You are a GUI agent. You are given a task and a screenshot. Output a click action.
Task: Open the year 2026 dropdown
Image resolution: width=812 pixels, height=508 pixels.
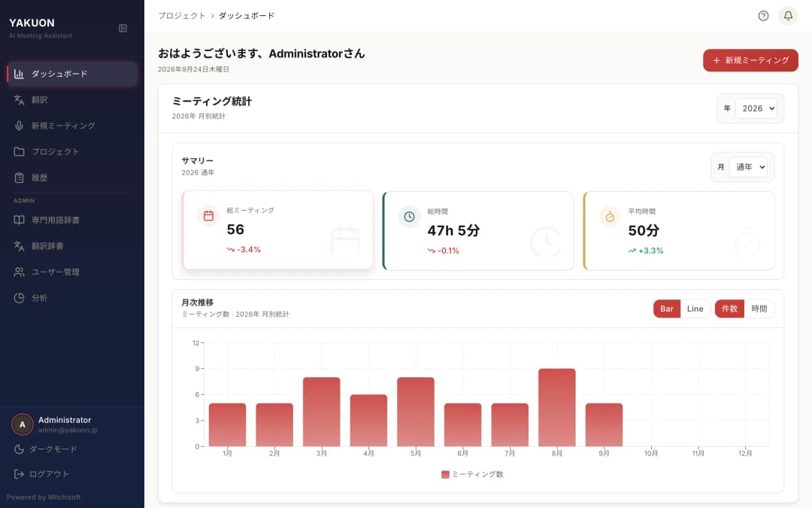coord(756,108)
